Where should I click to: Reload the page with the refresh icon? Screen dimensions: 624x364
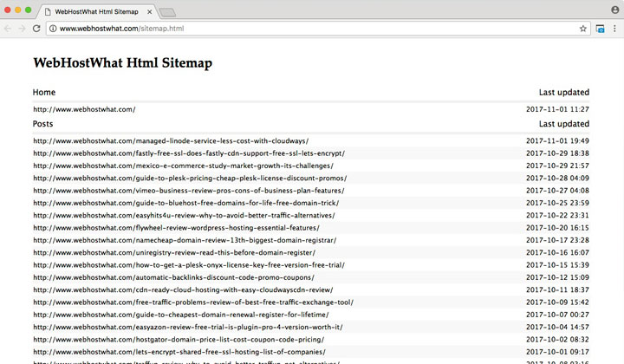(36, 29)
